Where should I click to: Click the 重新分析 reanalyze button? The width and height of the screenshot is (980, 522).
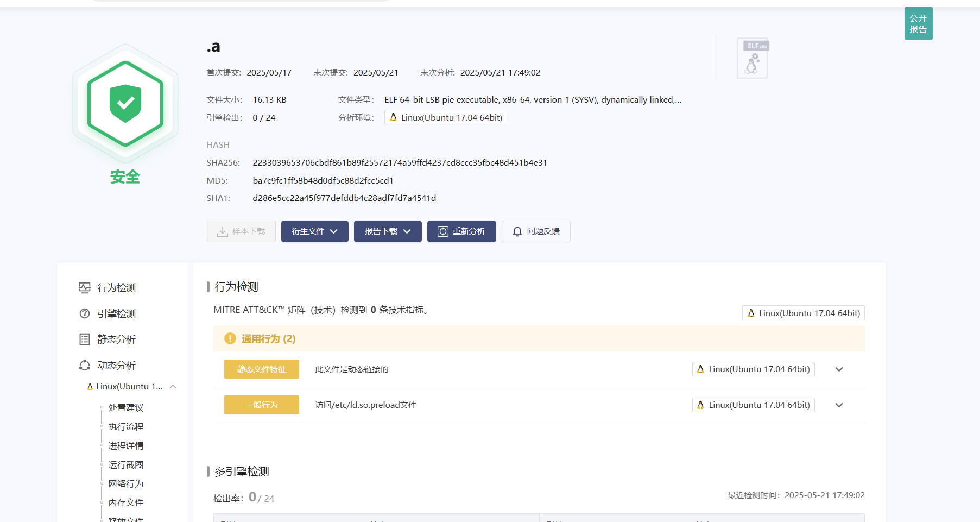click(x=461, y=231)
